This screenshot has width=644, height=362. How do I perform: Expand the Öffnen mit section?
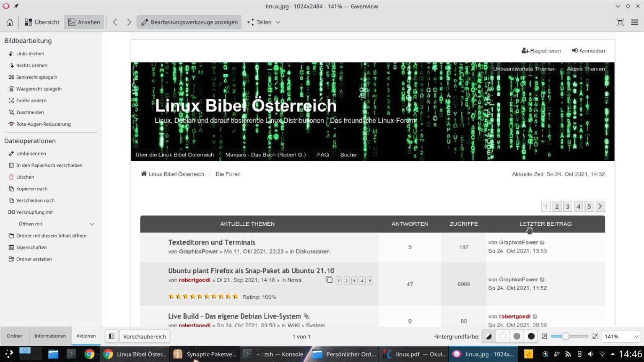[91, 224]
